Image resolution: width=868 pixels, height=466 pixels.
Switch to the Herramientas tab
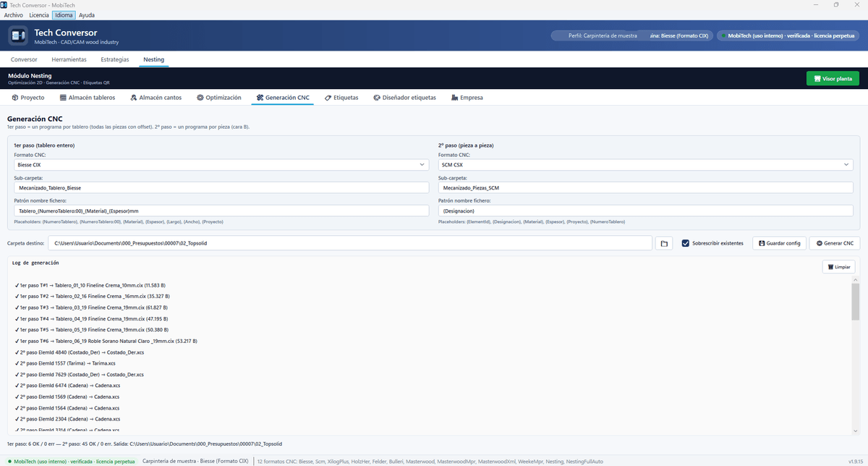69,59
